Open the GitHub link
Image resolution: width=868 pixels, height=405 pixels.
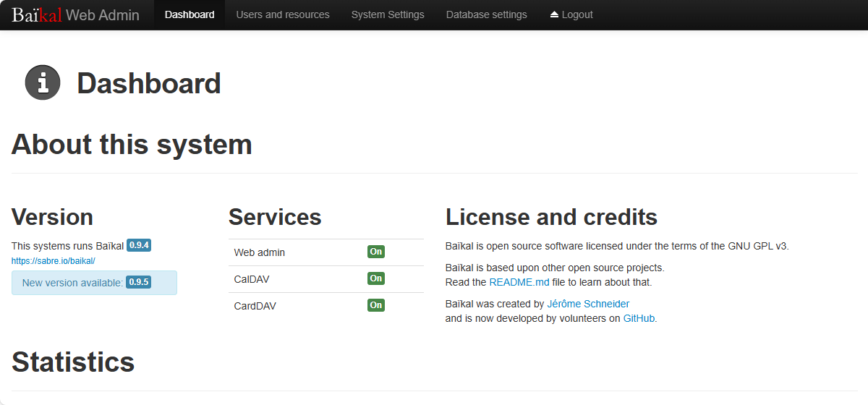pyautogui.click(x=639, y=318)
